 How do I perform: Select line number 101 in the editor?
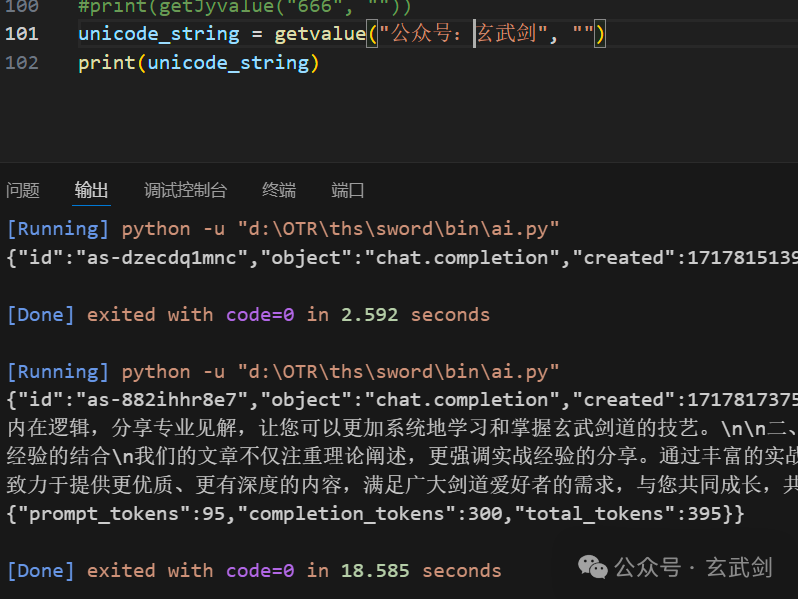[22, 34]
